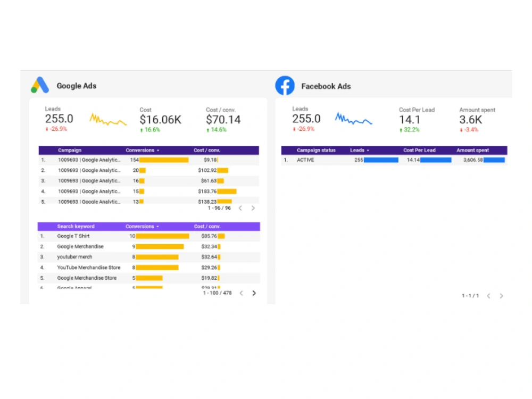This screenshot has height=399, width=532.
Task: Select the youtuber merch keyword row
Action: click(x=148, y=257)
